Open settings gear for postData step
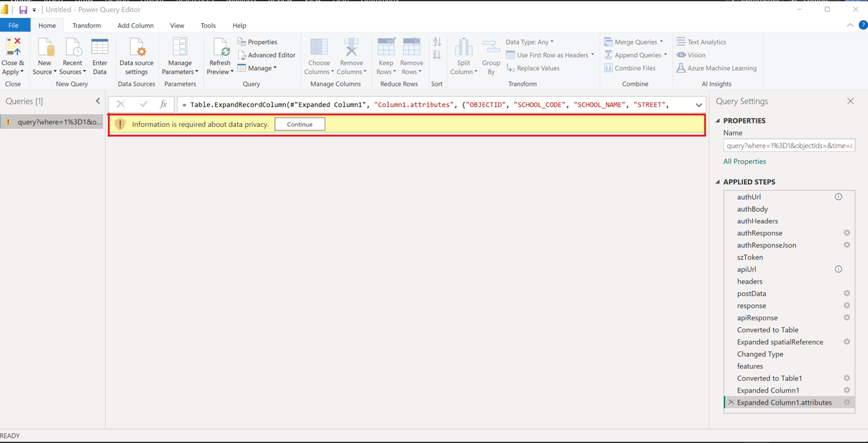Screen dimensions: 868x443 tap(847, 294)
